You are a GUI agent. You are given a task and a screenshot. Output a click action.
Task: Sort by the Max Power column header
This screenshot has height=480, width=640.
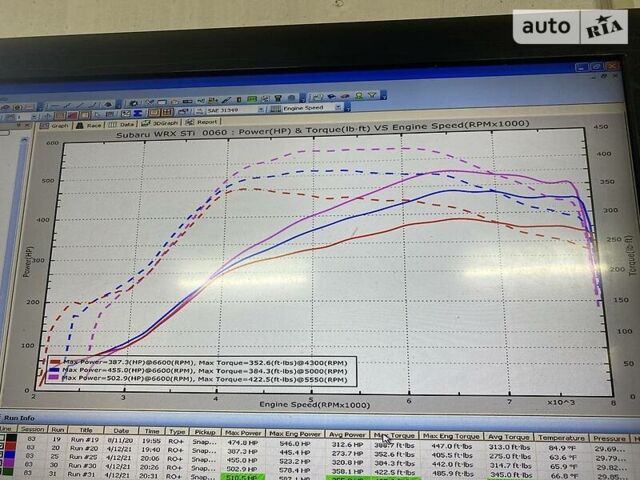pyautogui.click(x=243, y=433)
